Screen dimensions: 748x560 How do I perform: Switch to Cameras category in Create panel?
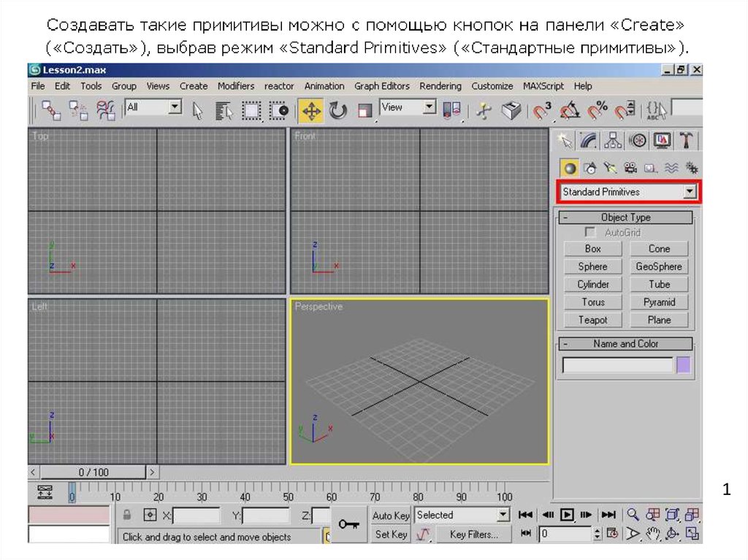click(630, 168)
